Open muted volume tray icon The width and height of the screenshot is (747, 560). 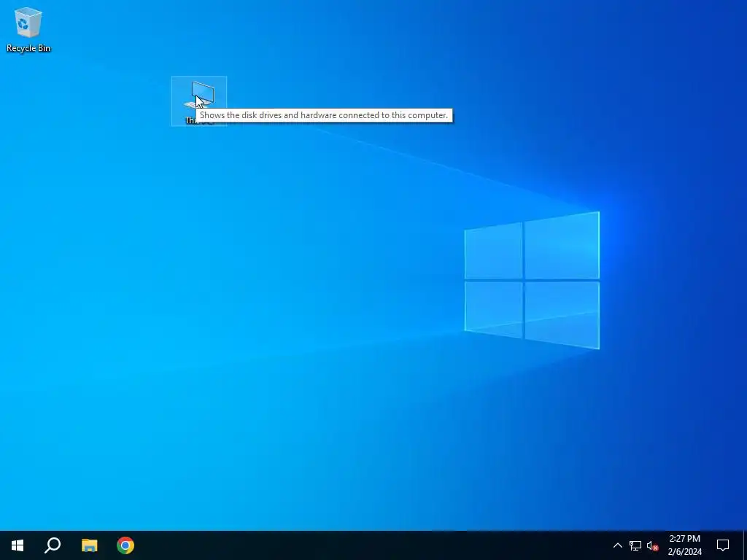(652, 545)
